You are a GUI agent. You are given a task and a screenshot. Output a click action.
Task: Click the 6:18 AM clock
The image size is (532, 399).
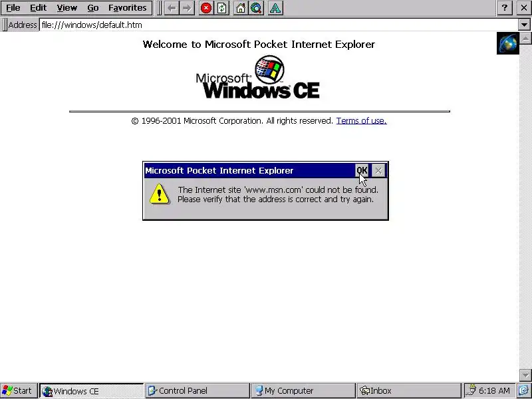(494, 391)
